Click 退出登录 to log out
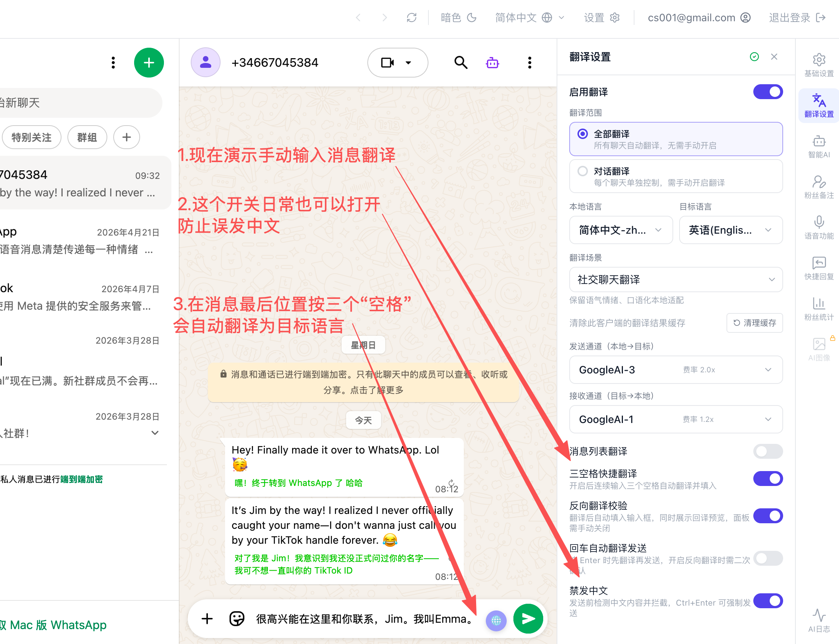This screenshot has height=644, width=839. pos(797,18)
